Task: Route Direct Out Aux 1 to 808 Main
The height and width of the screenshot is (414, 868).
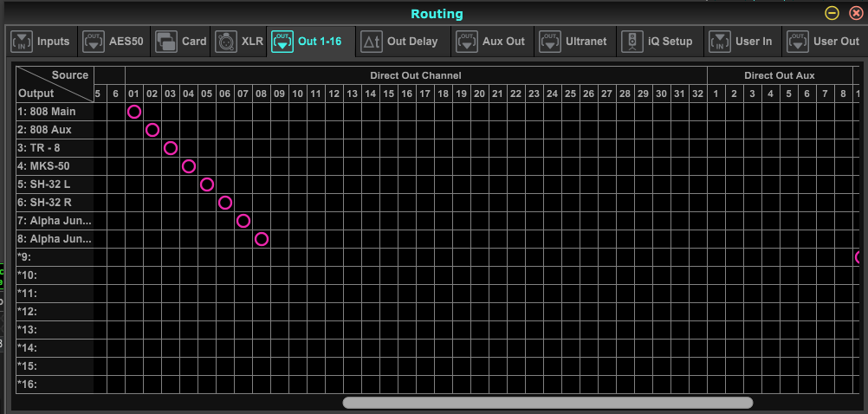Action: coord(716,112)
